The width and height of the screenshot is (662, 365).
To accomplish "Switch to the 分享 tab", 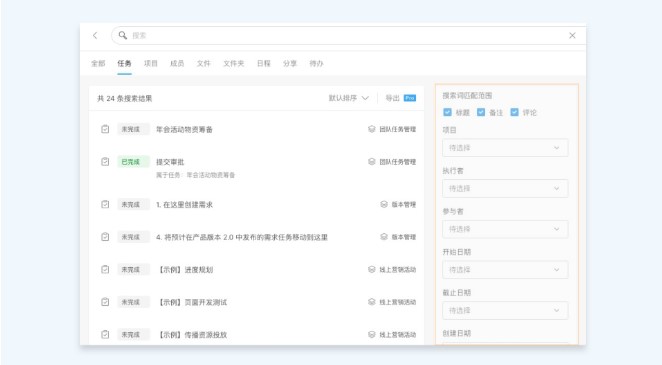I will (x=290, y=63).
